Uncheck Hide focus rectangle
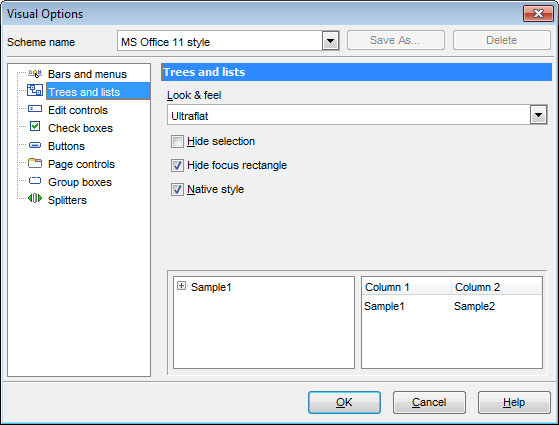This screenshot has height=425, width=559. 177,165
